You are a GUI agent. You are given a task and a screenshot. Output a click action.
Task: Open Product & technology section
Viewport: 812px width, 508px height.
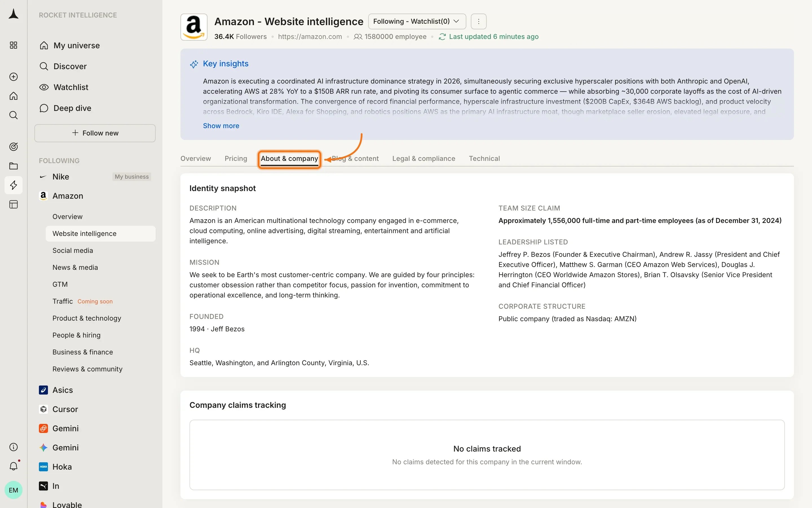pyautogui.click(x=87, y=318)
